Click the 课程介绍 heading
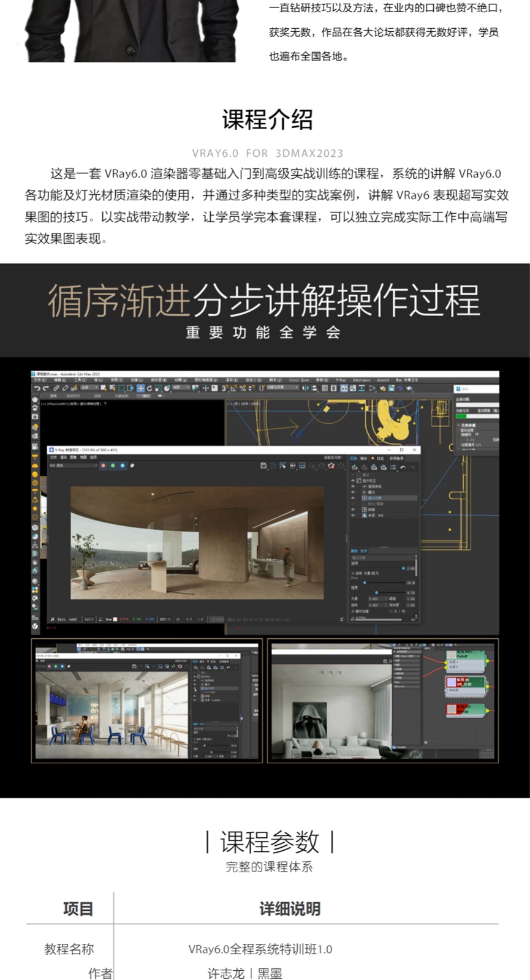 [268, 120]
